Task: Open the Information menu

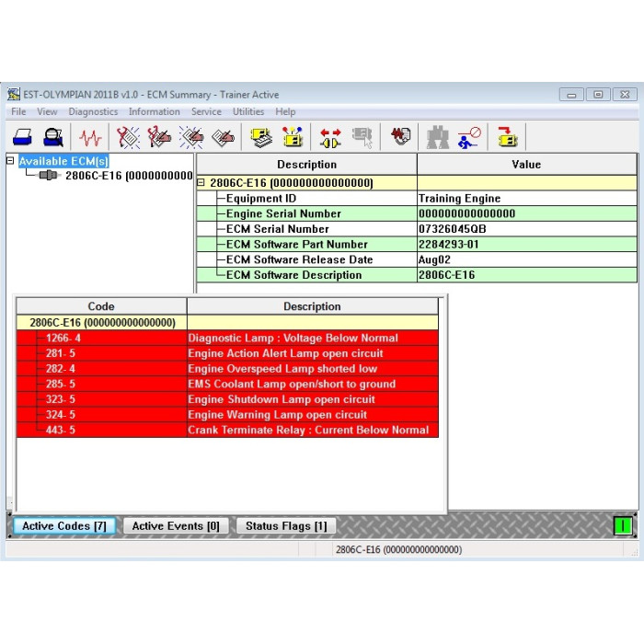Action: coord(154,111)
